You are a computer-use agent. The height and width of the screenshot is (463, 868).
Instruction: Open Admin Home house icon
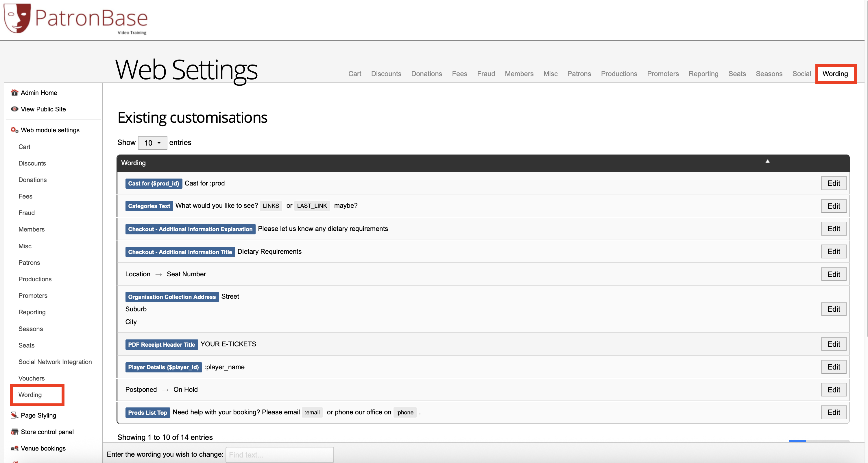coord(14,92)
